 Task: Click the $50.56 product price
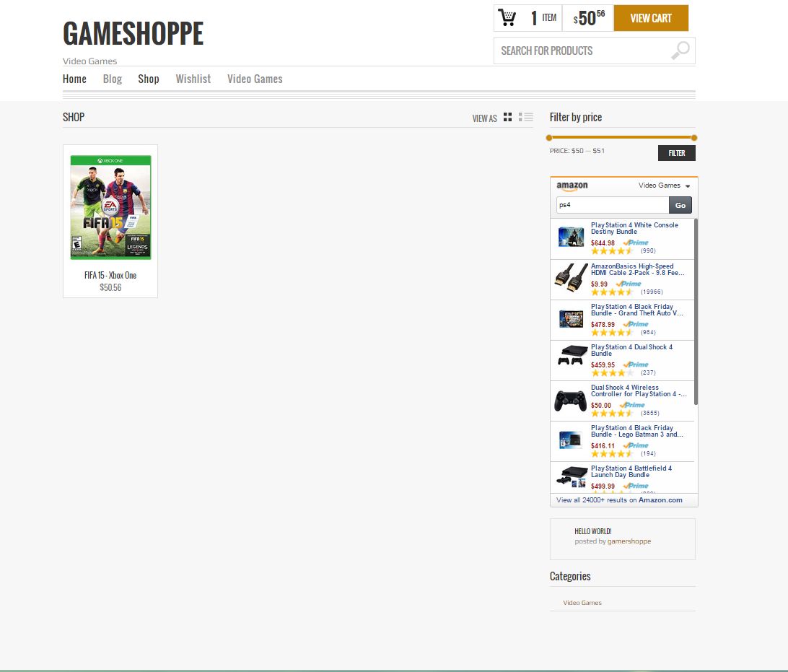(x=110, y=287)
